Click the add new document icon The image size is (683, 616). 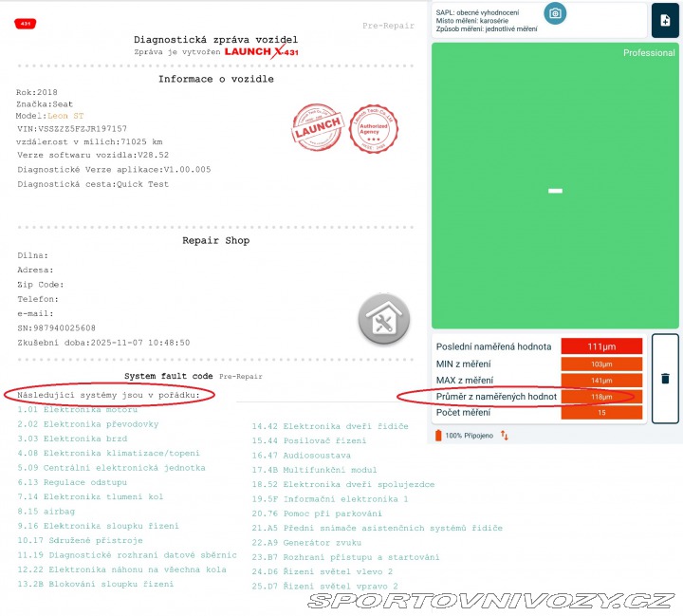[665, 20]
